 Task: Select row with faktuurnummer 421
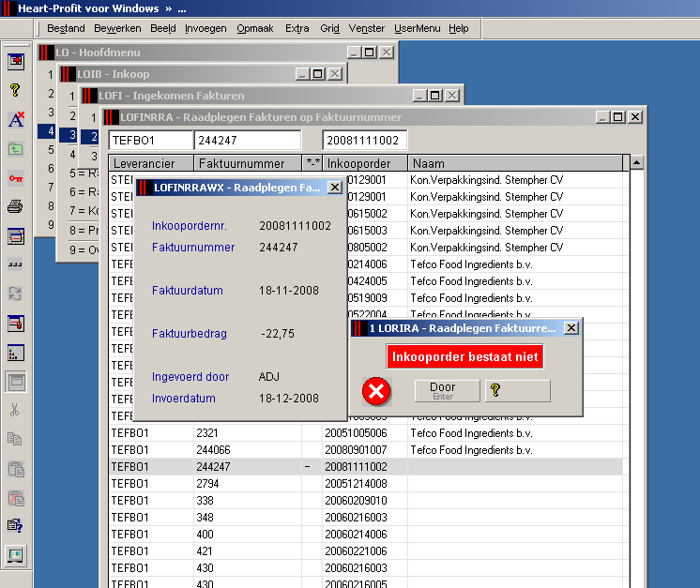[x=366, y=551]
